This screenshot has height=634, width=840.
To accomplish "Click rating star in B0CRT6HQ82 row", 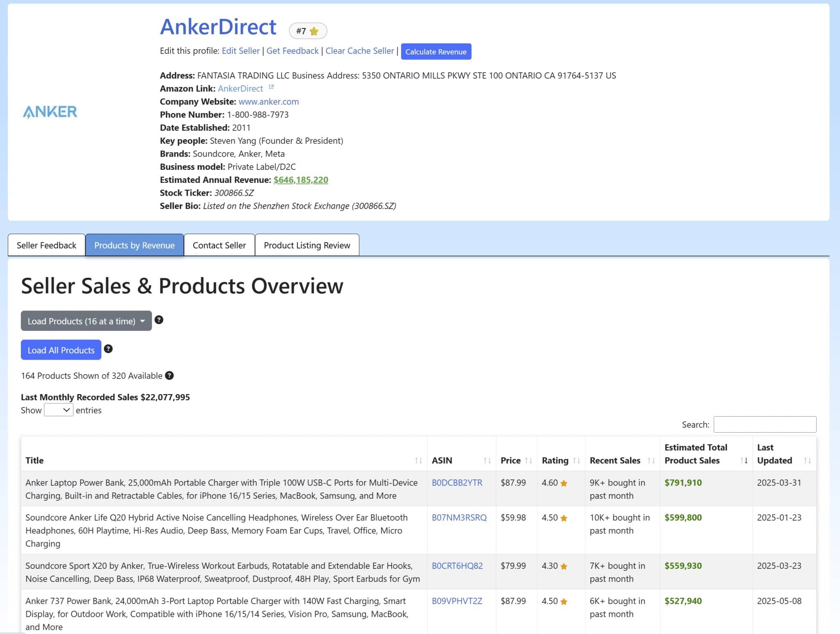I will [x=564, y=566].
